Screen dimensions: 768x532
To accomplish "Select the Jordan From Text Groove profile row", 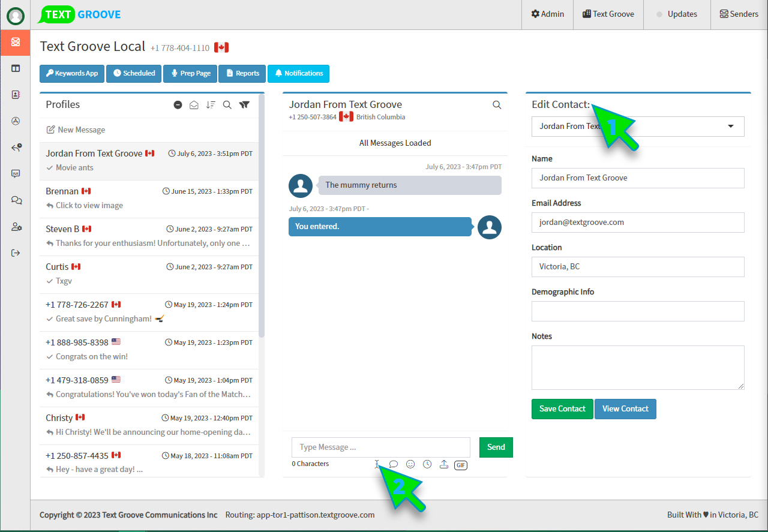I will (x=149, y=161).
